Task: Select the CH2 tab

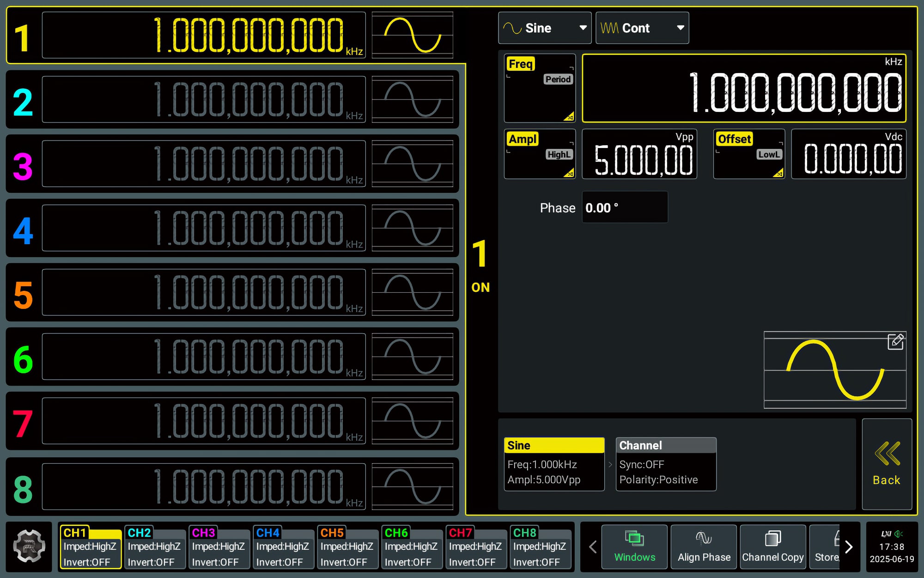Action: click(x=155, y=547)
